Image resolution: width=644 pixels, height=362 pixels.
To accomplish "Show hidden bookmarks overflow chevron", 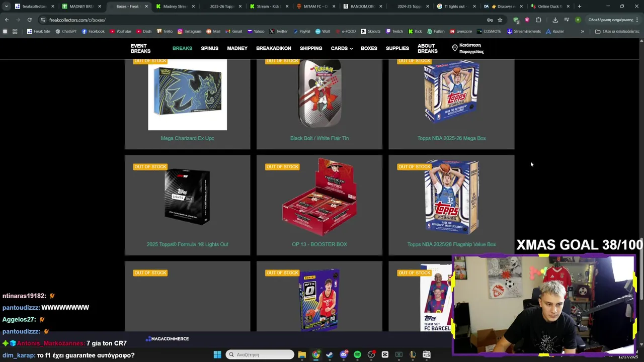I will pyautogui.click(x=582, y=31).
